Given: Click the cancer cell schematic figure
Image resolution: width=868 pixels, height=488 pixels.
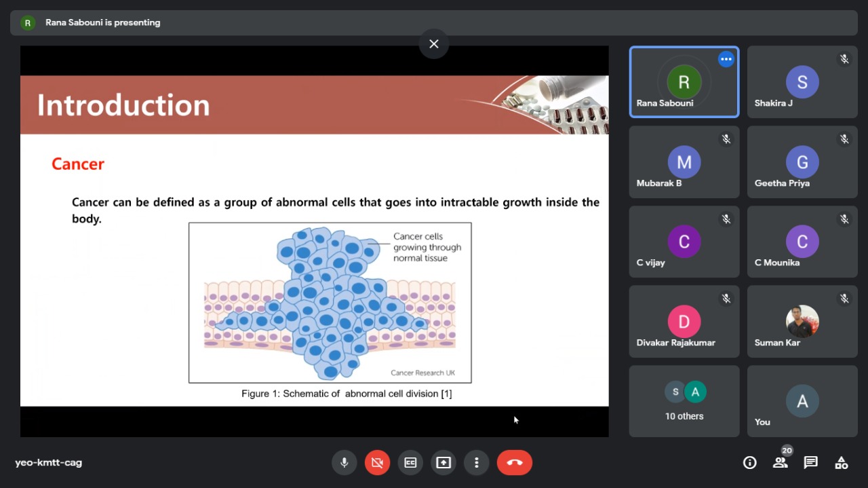Looking at the screenshot, I should pos(330,303).
